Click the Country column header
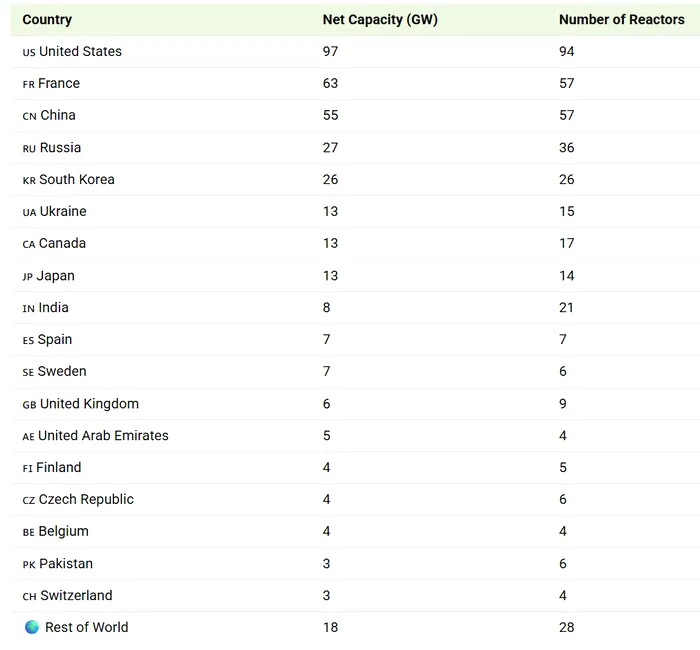The width and height of the screenshot is (700, 650). pos(47,19)
